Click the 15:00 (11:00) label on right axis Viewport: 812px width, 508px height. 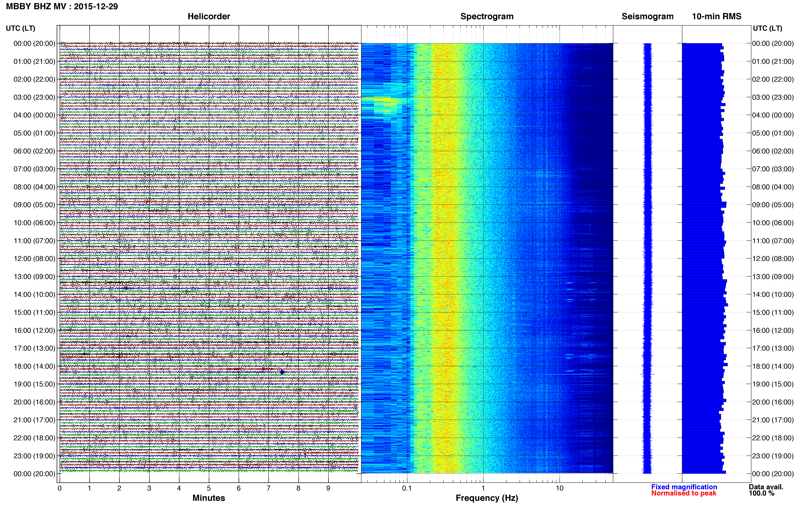[x=773, y=312]
